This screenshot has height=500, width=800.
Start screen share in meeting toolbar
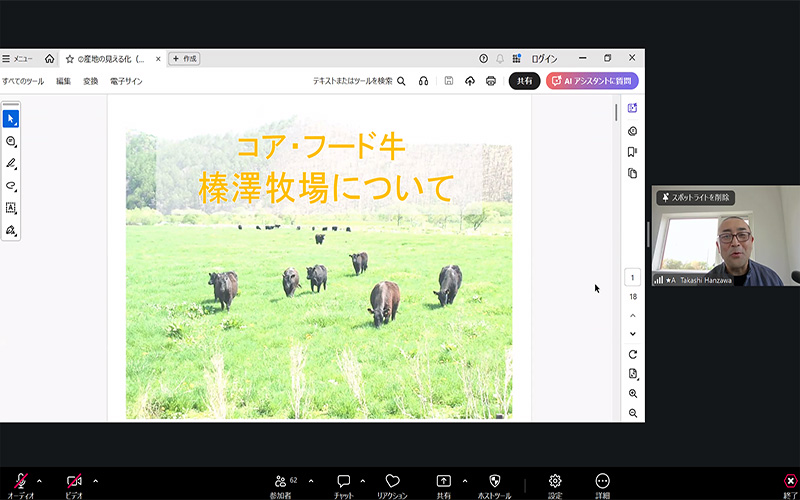pos(443,486)
